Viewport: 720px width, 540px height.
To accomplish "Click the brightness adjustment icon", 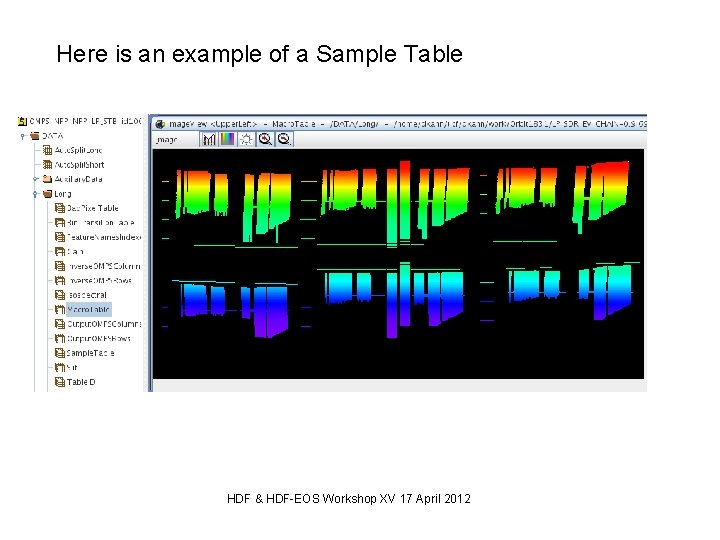I will [246, 139].
